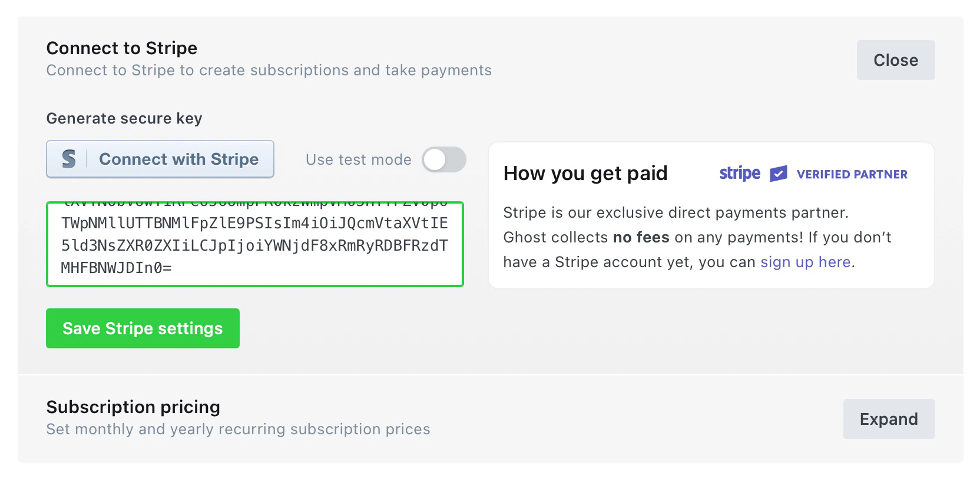Click the stripe wordmark logo
Image resolution: width=980 pixels, height=479 pixels.
(x=739, y=173)
